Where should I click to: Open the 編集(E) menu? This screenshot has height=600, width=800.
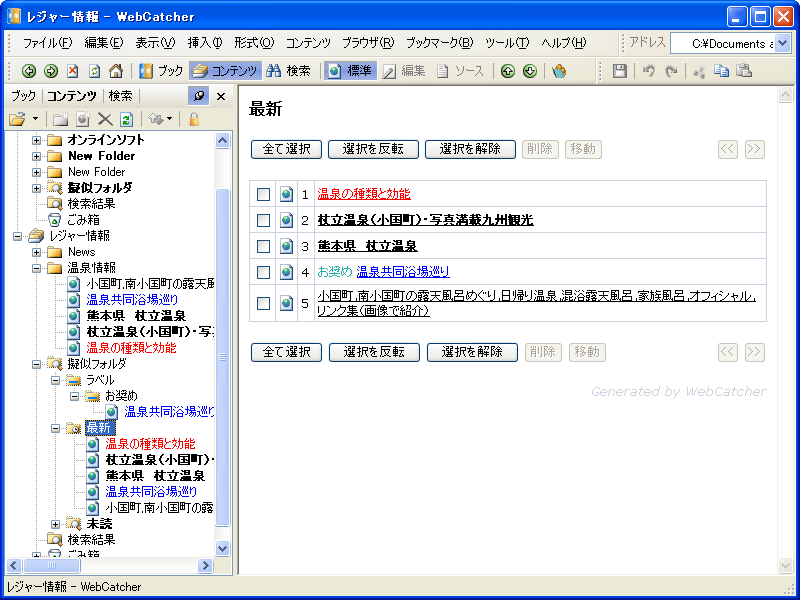104,43
